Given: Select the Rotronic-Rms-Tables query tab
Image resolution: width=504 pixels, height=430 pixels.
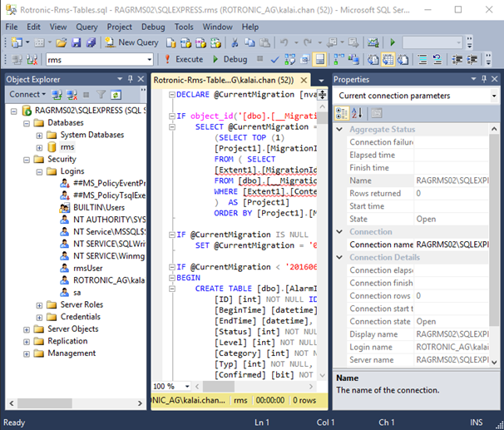Looking at the screenshot, I should pos(224,80).
